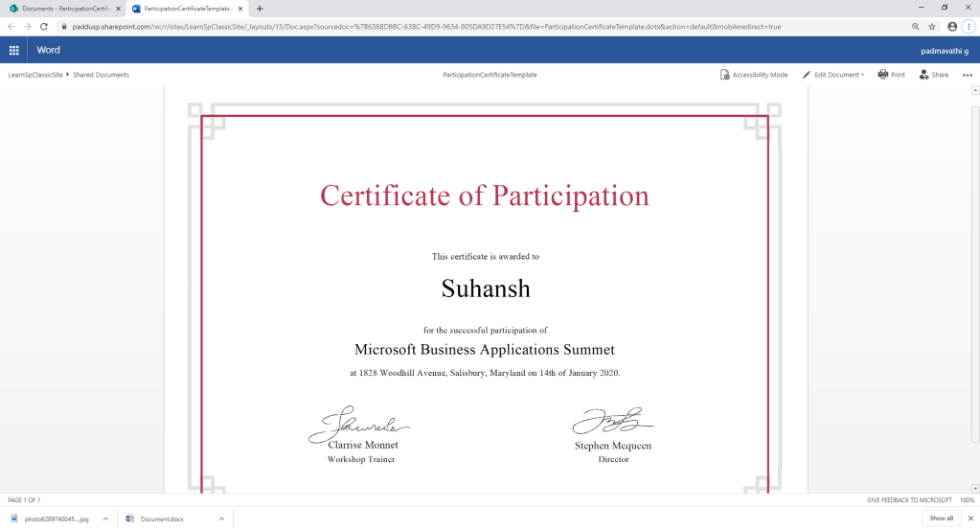Open Chrome profile avatar icon
Screen dimensions: 980x531
tap(951, 27)
